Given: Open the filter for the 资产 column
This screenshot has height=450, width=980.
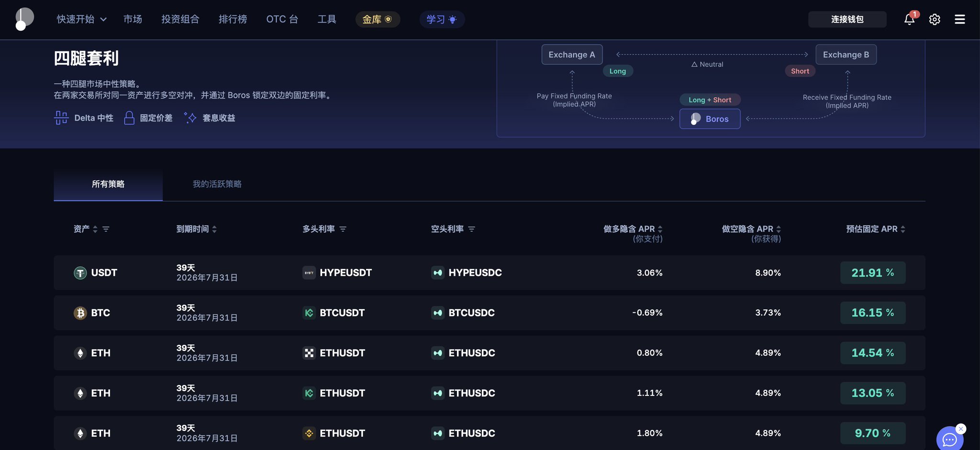Looking at the screenshot, I should point(106,229).
